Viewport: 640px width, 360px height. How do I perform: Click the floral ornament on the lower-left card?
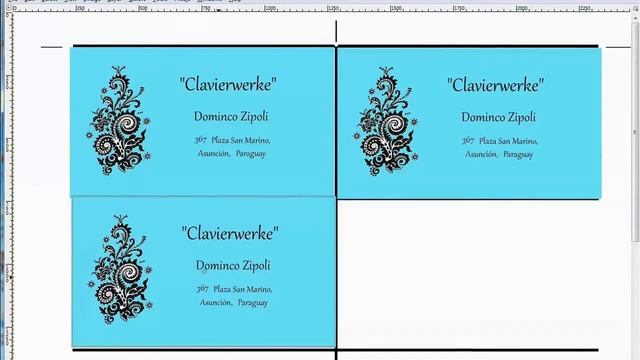click(120, 269)
